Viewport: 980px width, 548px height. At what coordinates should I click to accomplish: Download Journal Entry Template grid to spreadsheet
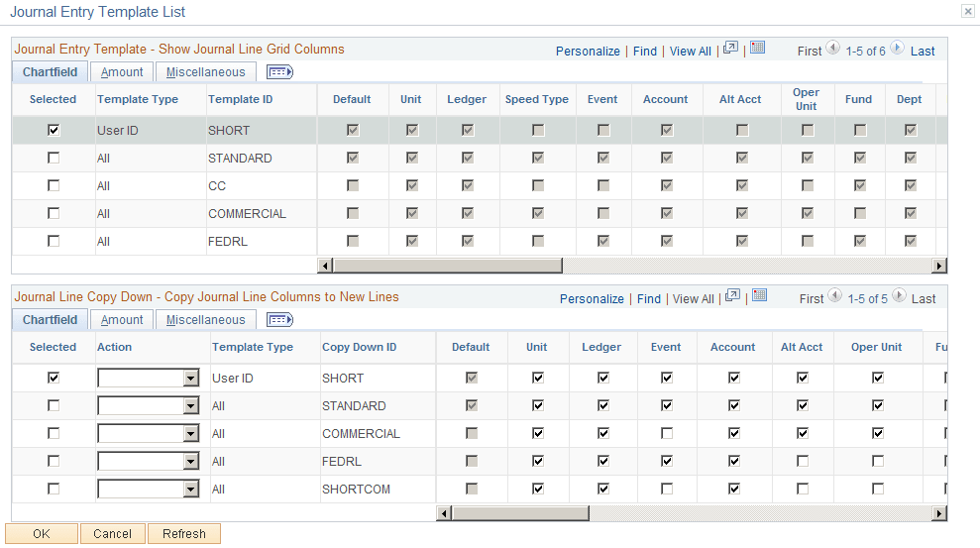point(757,48)
